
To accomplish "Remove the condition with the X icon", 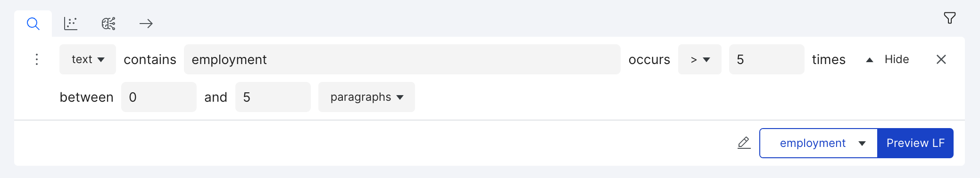I will [941, 59].
